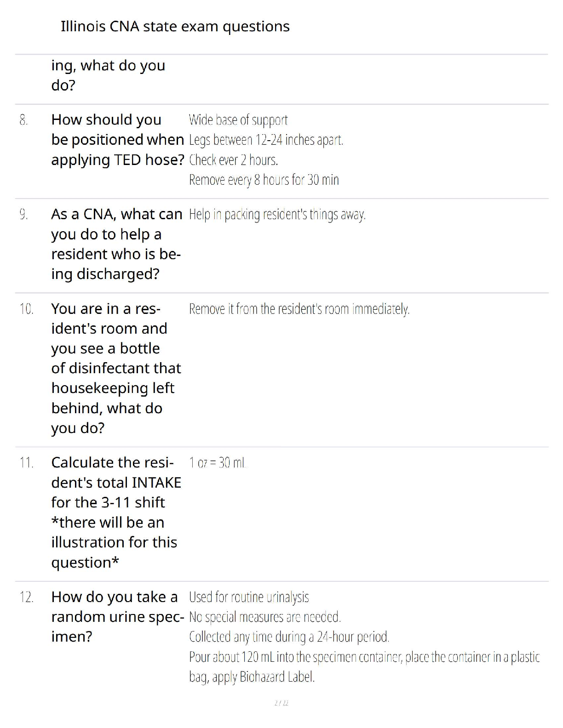Click the total INTAKE calculation question
Viewport: 563px width, 728px height.
tap(116, 512)
